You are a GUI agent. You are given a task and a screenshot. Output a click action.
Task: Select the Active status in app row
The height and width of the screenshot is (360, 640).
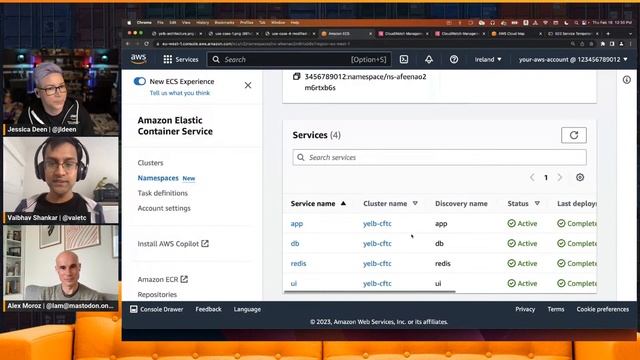pyautogui.click(x=522, y=224)
